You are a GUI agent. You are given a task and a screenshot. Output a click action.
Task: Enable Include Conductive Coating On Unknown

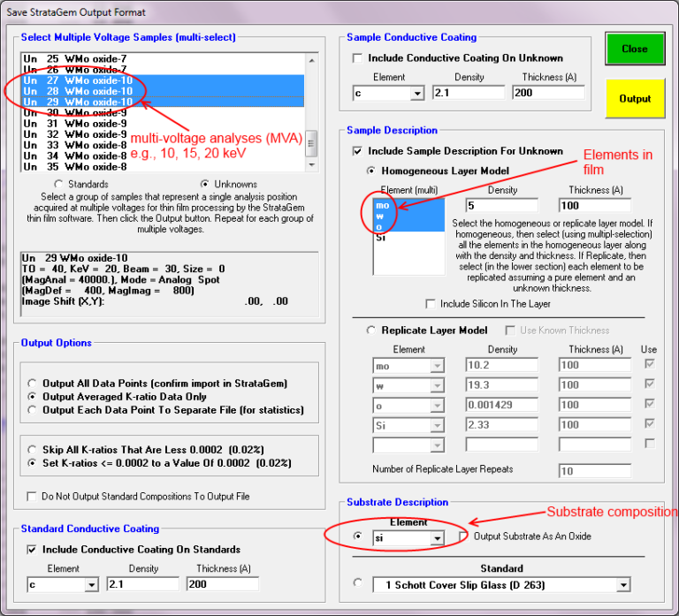[357, 58]
